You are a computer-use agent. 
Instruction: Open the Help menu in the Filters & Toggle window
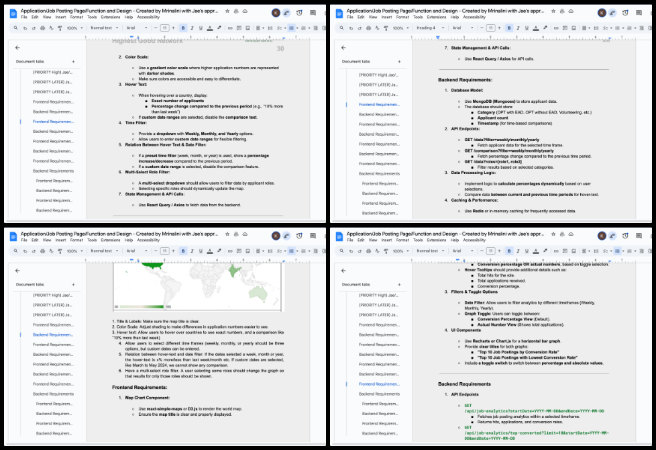[455, 240]
